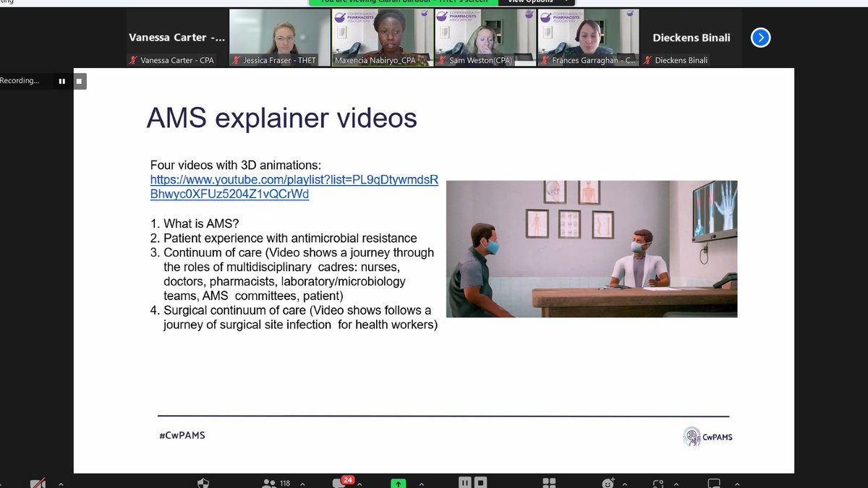Stop recording from the bottom toolbar

[480, 483]
